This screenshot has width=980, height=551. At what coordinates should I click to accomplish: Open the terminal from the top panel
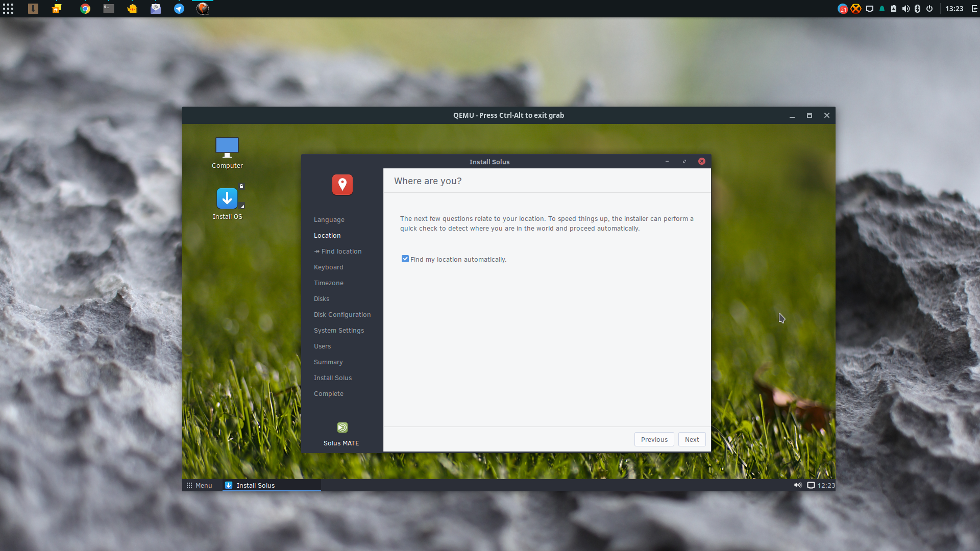pyautogui.click(x=109, y=9)
